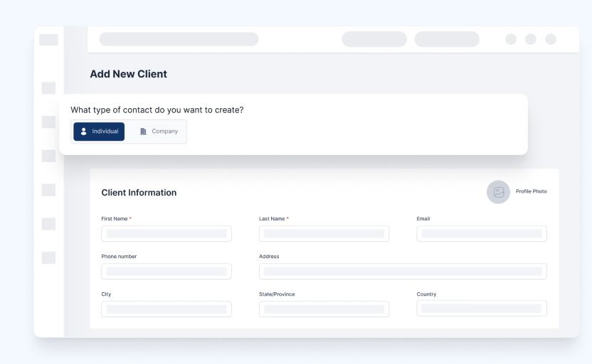The width and height of the screenshot is (592, 364).
Task: Click the State/Province input field
Action: [x=324, y=309]
